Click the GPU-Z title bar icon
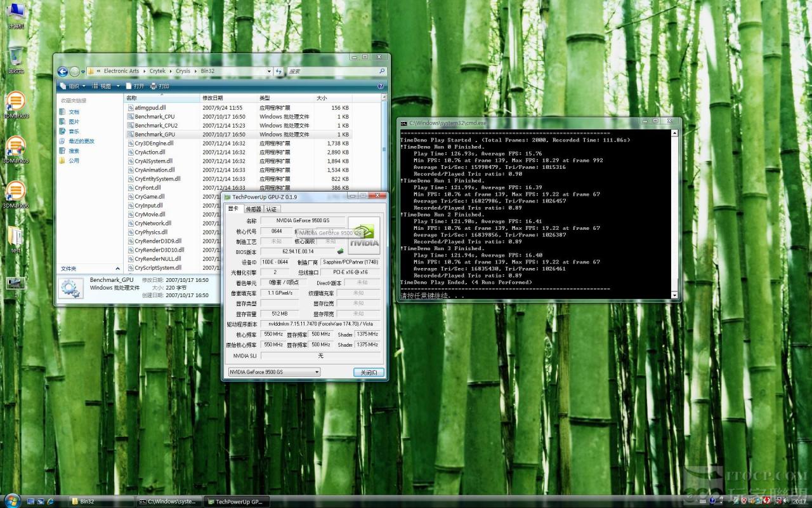Screen dimensions: 812x508 pos(228,197)
